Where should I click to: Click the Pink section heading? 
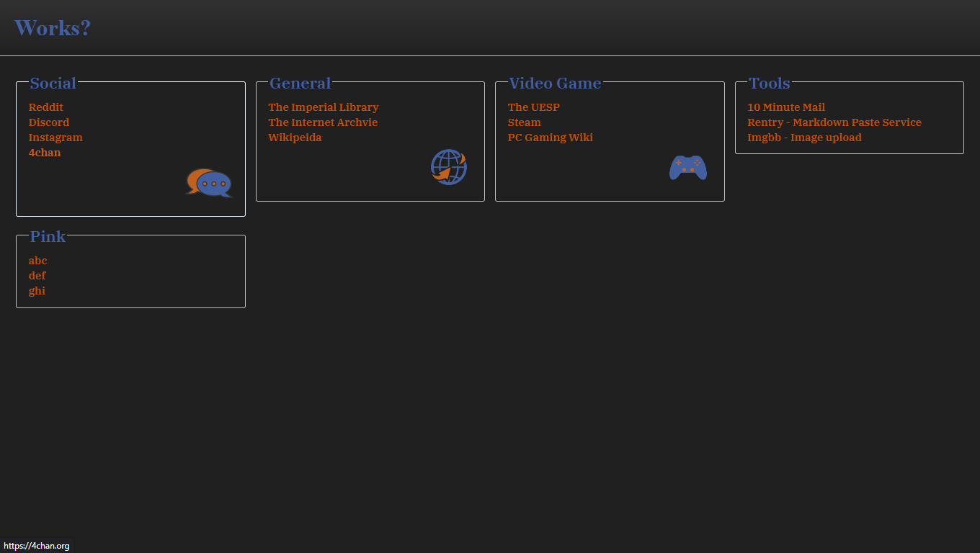pos(48,237)
